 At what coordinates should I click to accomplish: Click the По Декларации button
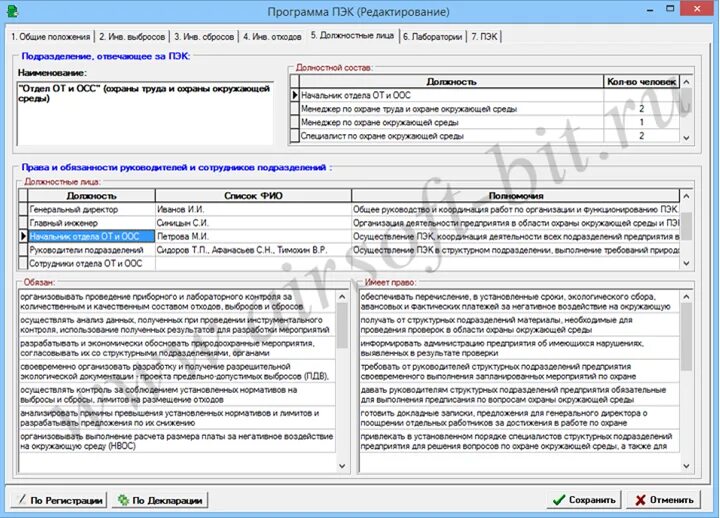(x=160, y=500)
